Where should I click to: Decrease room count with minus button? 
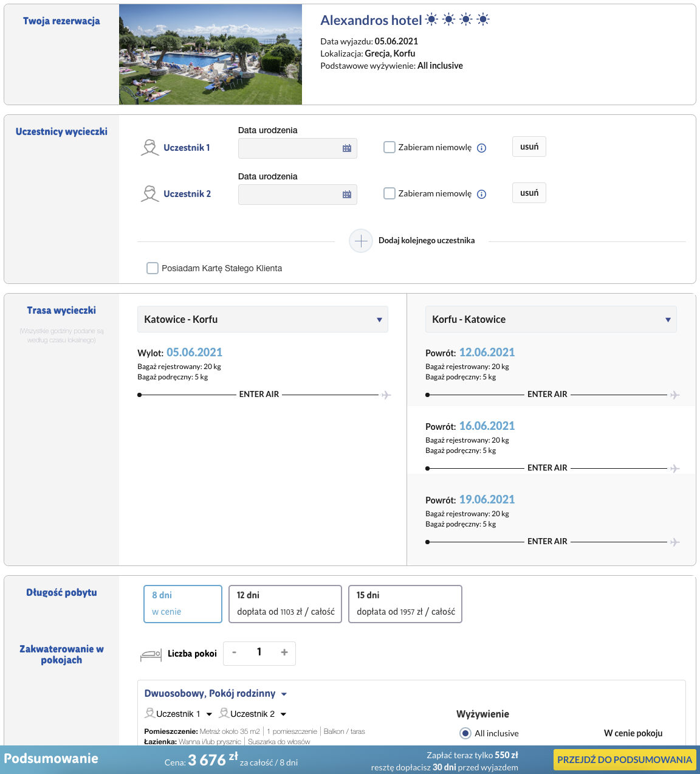coord(235,652)
